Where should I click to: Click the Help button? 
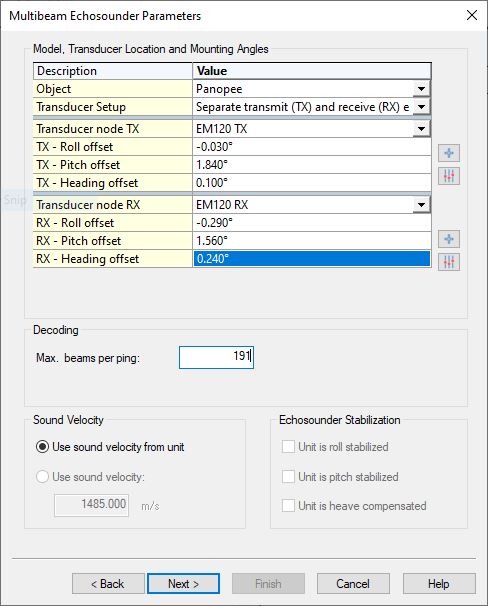point(439,584)
